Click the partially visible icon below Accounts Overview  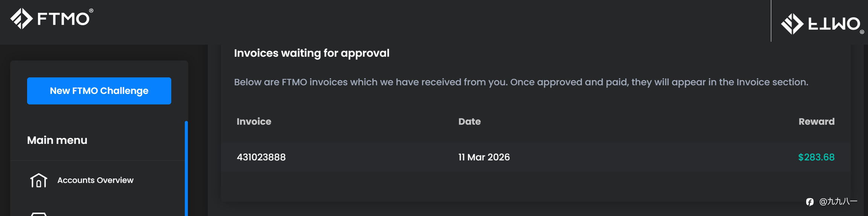[38, 214]
